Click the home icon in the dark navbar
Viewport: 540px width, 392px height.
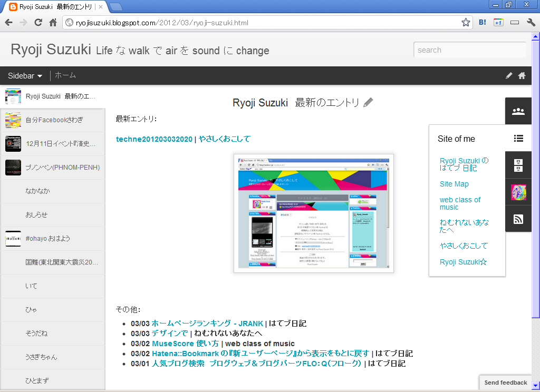coord(522,76)
